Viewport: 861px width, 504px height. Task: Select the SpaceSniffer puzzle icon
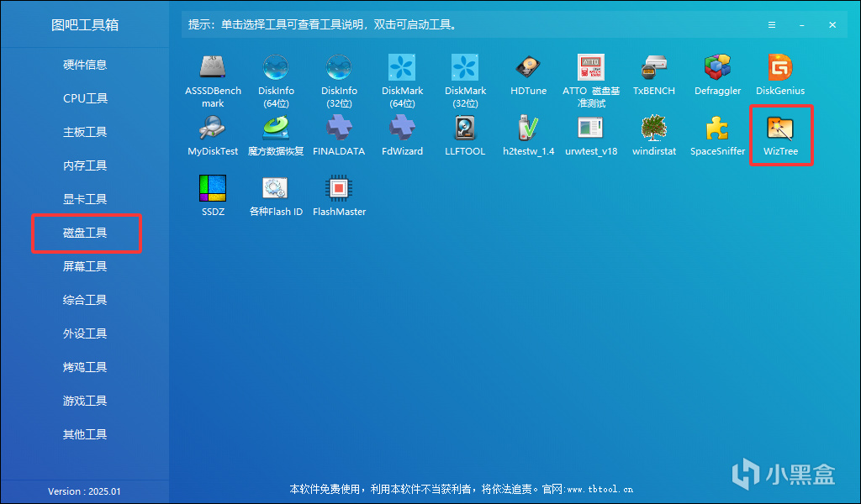[x=717, y=129]
